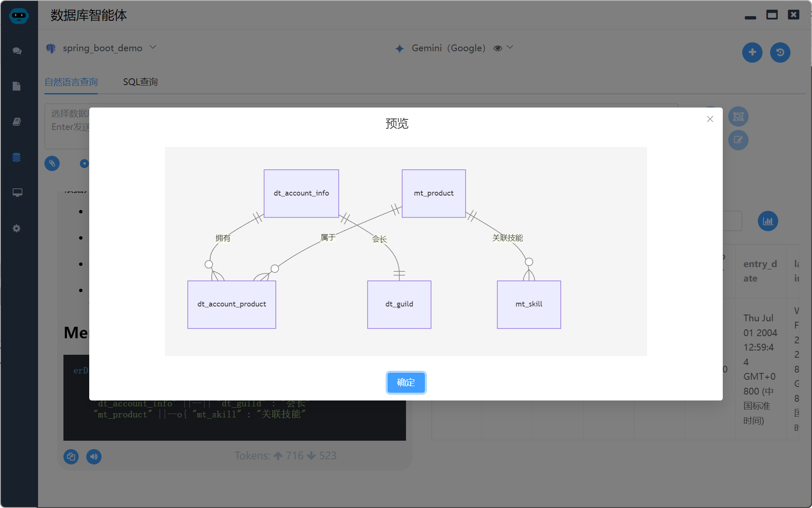
Task: Click the mt_skill entity box
Action: click(x=529, y=304)
